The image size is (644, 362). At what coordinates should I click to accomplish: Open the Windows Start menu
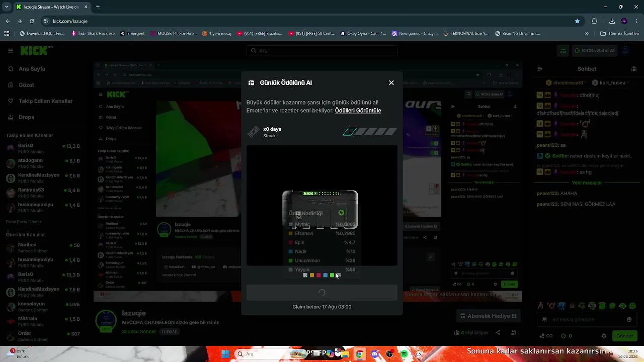coord(225,354)
